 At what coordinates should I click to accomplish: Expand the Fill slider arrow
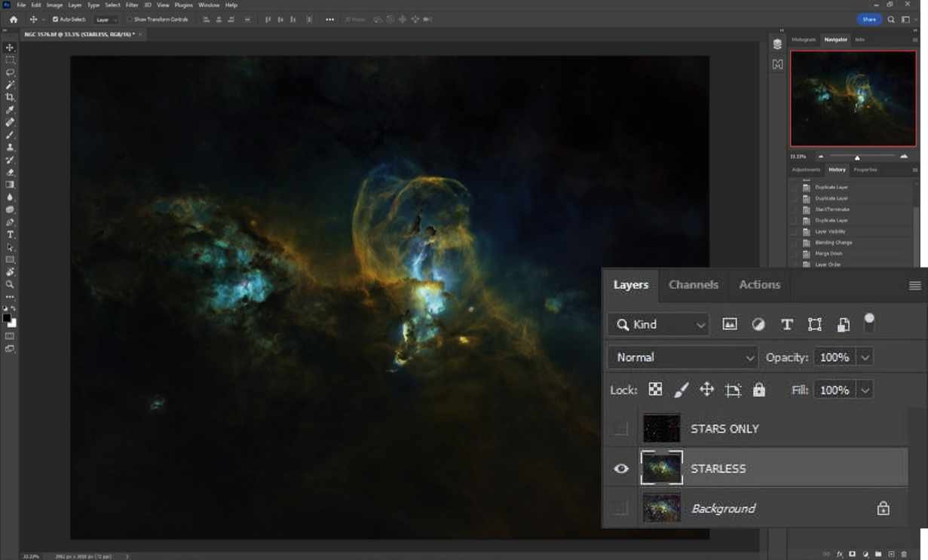(x=865, y=390)
